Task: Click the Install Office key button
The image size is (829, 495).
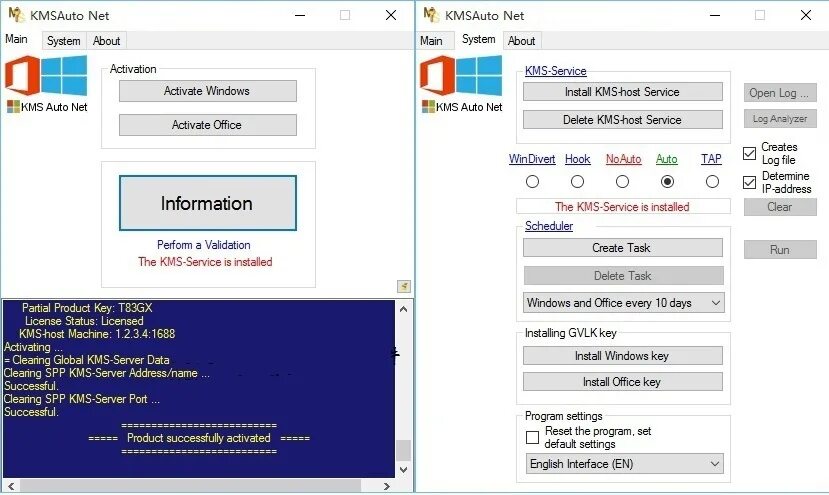Action: [623, 382]
